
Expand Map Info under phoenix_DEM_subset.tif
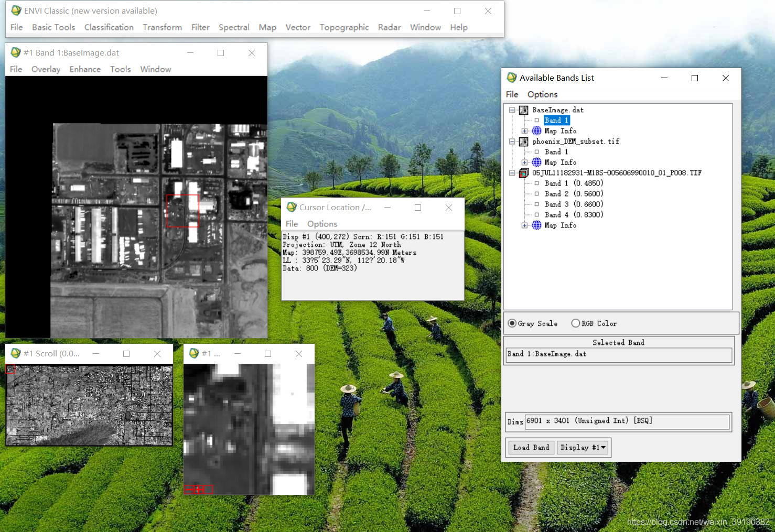(x=524, y=162)
